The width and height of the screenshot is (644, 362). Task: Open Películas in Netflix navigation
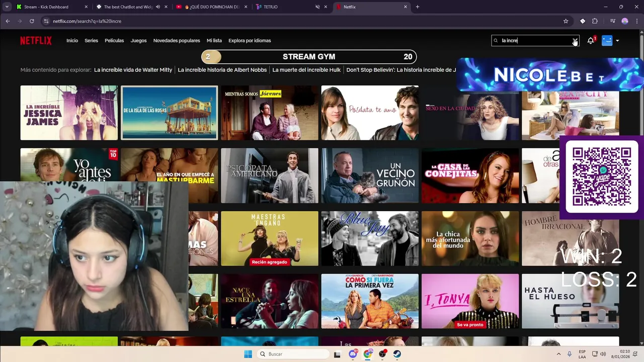114,41
